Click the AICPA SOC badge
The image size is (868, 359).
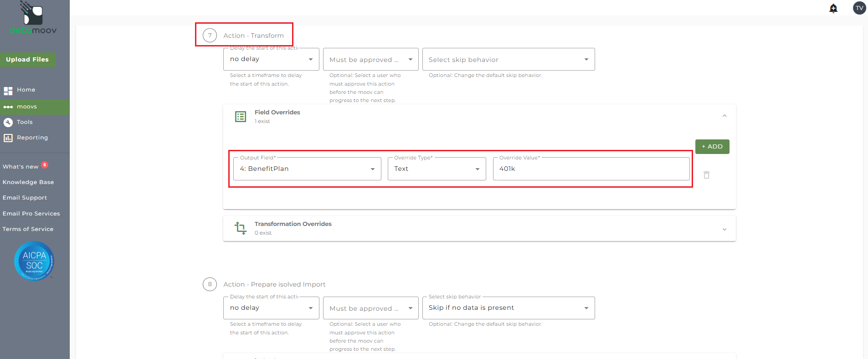coord(34,261)
